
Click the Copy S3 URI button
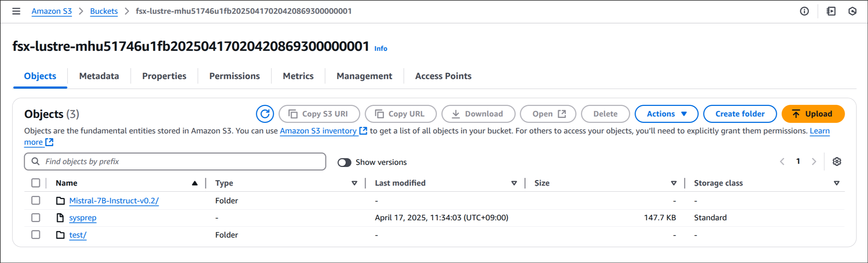point(319,114)
